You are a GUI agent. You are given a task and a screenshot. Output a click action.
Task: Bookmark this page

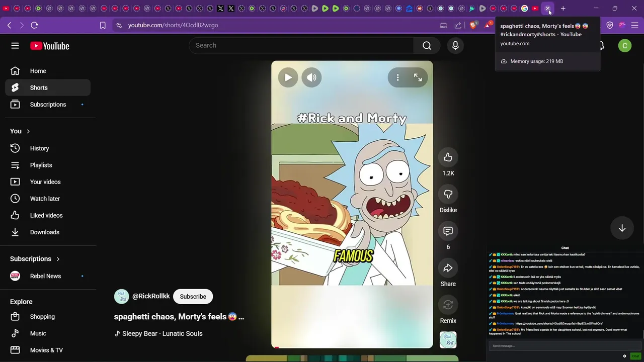(103, 25)
